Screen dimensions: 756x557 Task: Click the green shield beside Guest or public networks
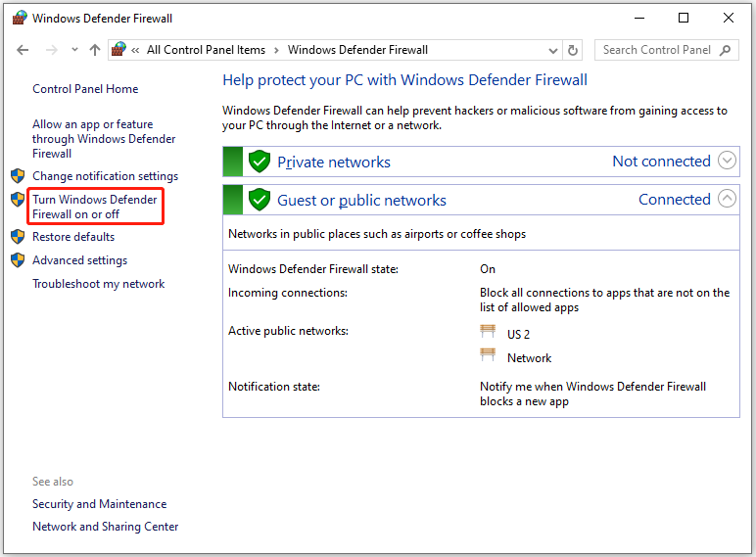[x=259, y=200]
